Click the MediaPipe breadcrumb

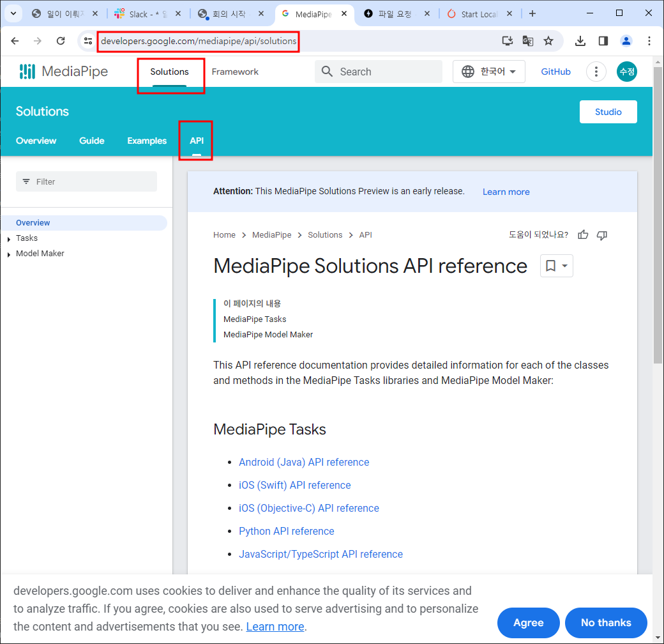point(272,234)
